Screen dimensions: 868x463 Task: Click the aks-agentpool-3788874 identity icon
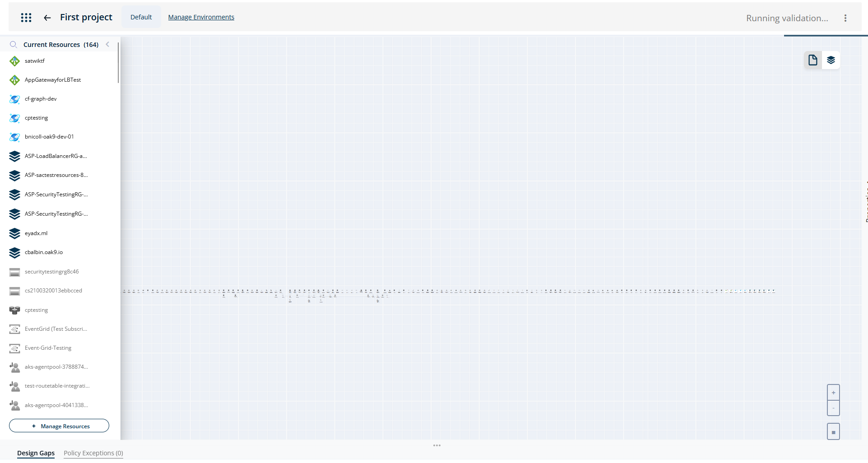tap(15, 367)
